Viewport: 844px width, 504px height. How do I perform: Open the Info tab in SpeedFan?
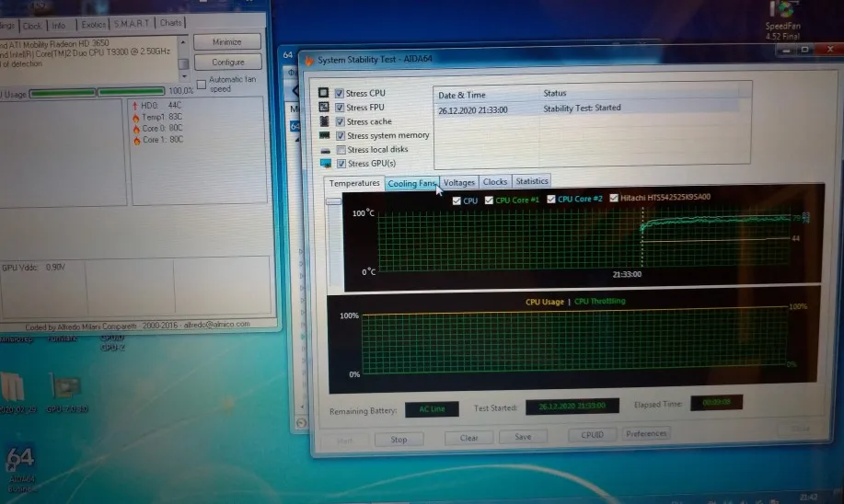click(59, 25)
